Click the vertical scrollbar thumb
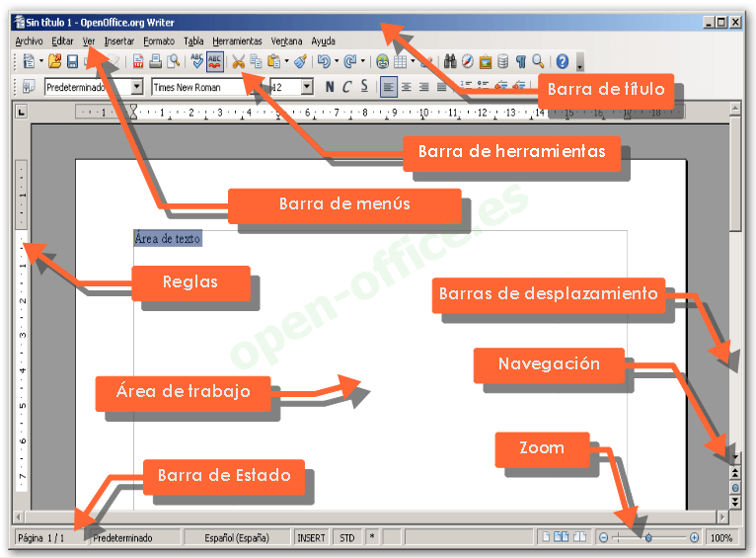The image size is (756, 558). pos(735,174)
